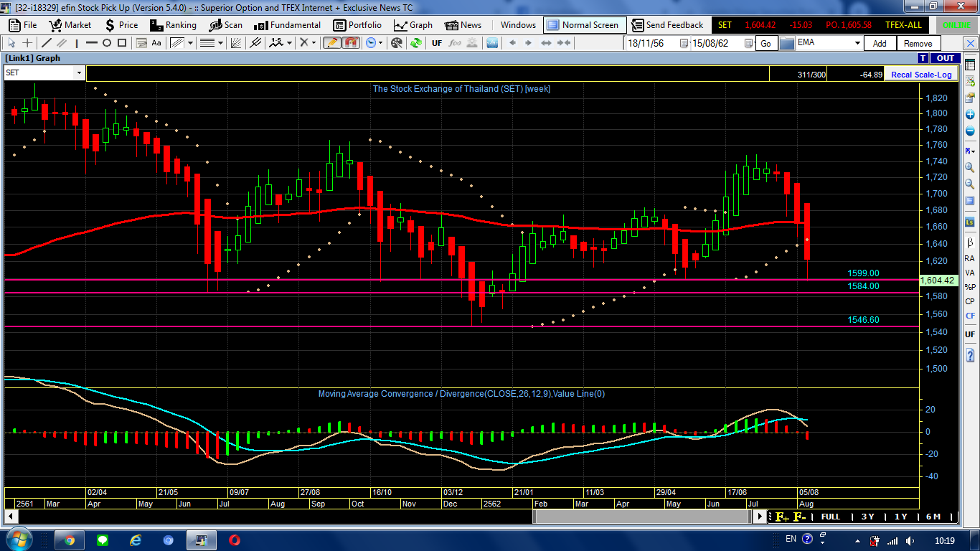Click the F- zoom out button
Viewport: 980px width, 551px height.
pyautogui.click(x=800, y=517)
